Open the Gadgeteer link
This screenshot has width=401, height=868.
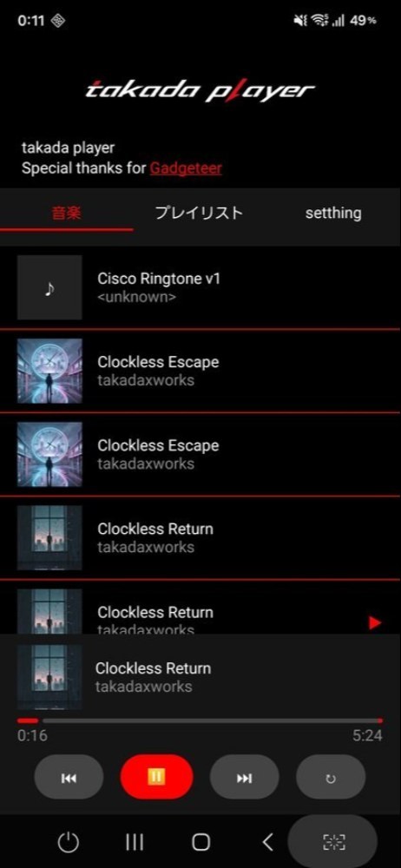(x=186, y=168)
